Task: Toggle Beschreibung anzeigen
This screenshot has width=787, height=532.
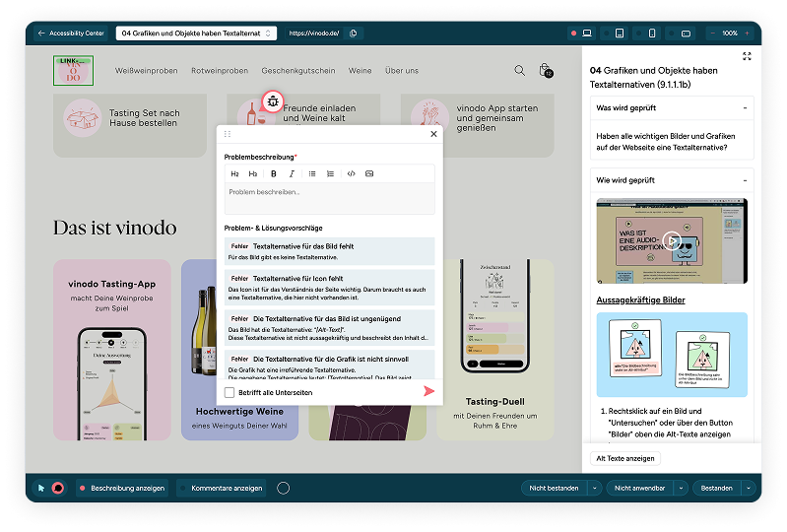Action: pyautogui.click(x=122, y=488)
